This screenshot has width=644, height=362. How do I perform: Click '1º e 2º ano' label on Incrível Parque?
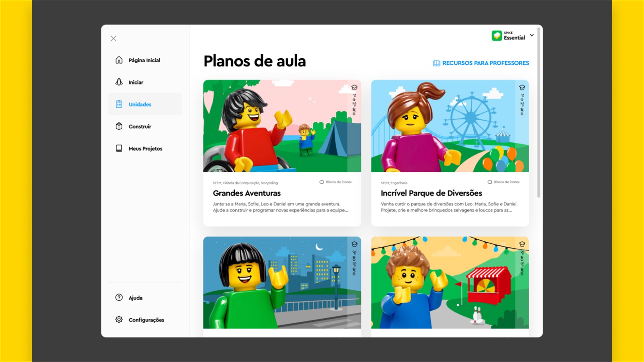click(x=522, y=105)
